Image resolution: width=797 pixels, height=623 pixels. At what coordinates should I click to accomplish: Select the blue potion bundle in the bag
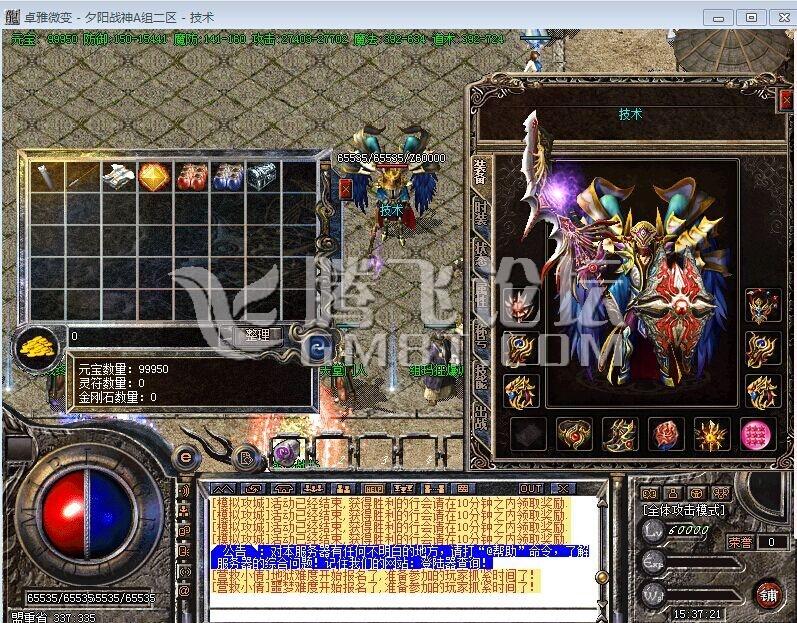pos(228,177)
